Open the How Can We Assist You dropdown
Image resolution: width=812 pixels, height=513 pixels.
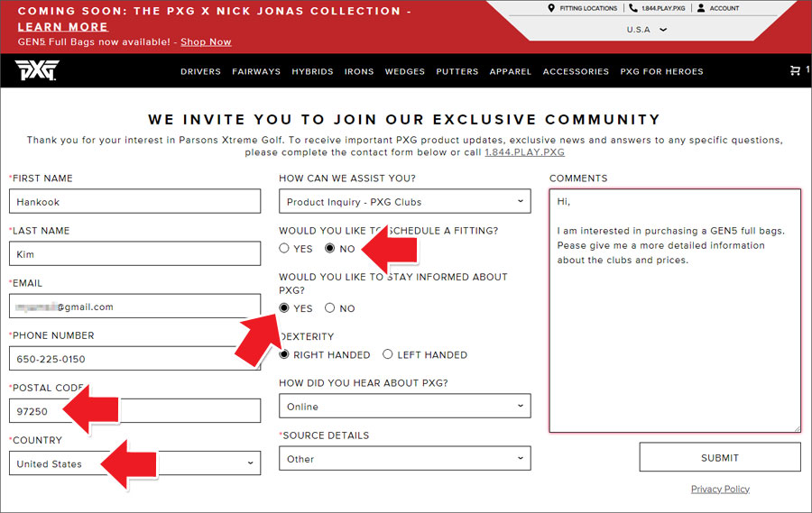tap(405, 201)
